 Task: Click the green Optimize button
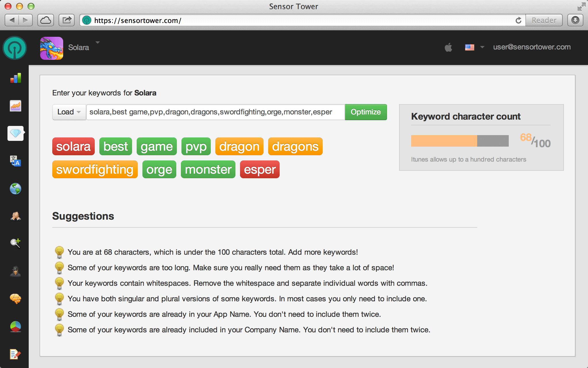[x=365, y=112]
